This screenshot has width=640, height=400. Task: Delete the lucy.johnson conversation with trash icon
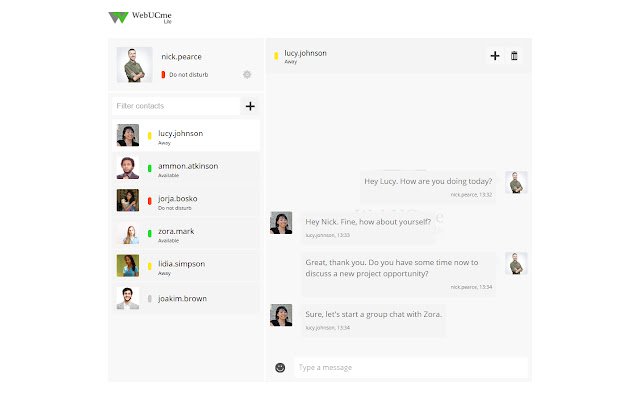click(x=514, y=56)
